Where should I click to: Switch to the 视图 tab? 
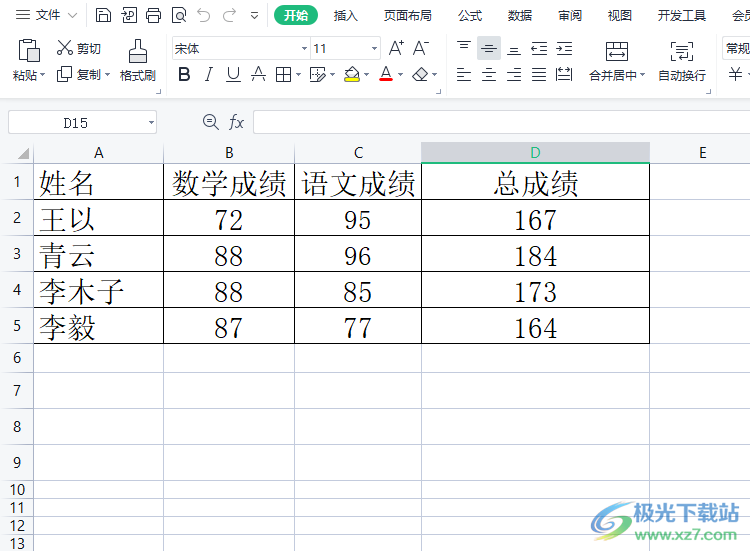(x=619, y=16)
